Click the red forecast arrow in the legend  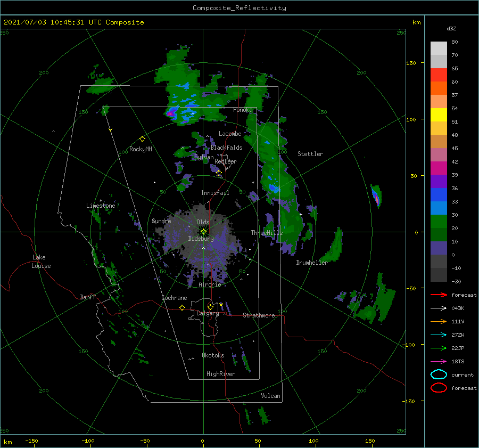coord(439,295)
